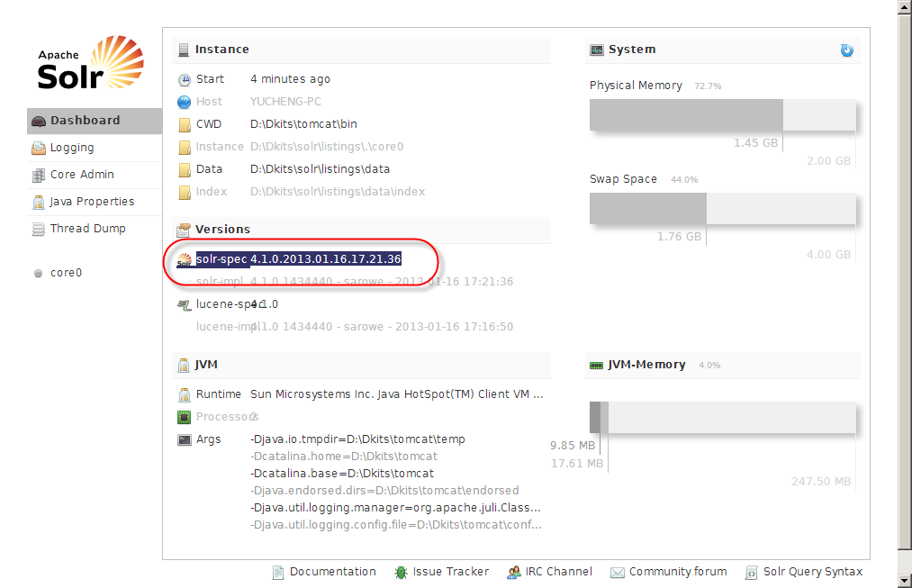Click the -Djava.io.tmpdir argument text

coord(357,439)
